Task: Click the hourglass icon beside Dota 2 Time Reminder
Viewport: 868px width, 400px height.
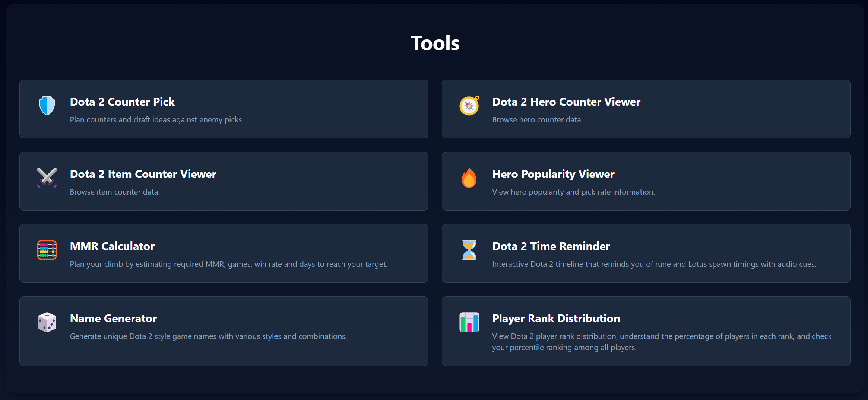Action: click(x=469, y=250)
